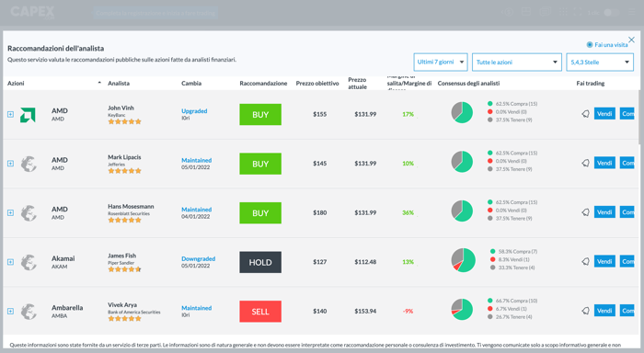This screenshot has width=644, height=353.
Task: Sort by the Azioni column header
Action: (16, 84)
